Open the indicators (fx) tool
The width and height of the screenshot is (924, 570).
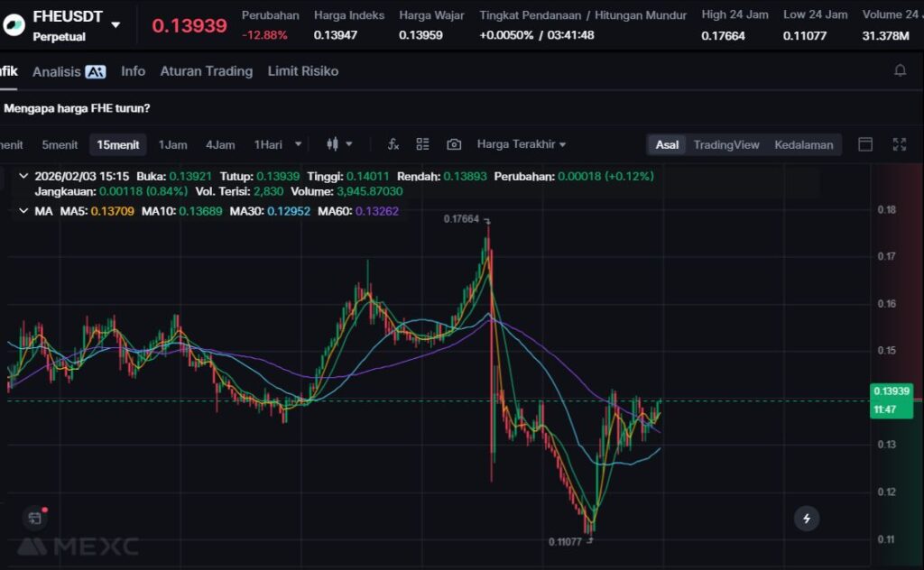tap(393, 144)
